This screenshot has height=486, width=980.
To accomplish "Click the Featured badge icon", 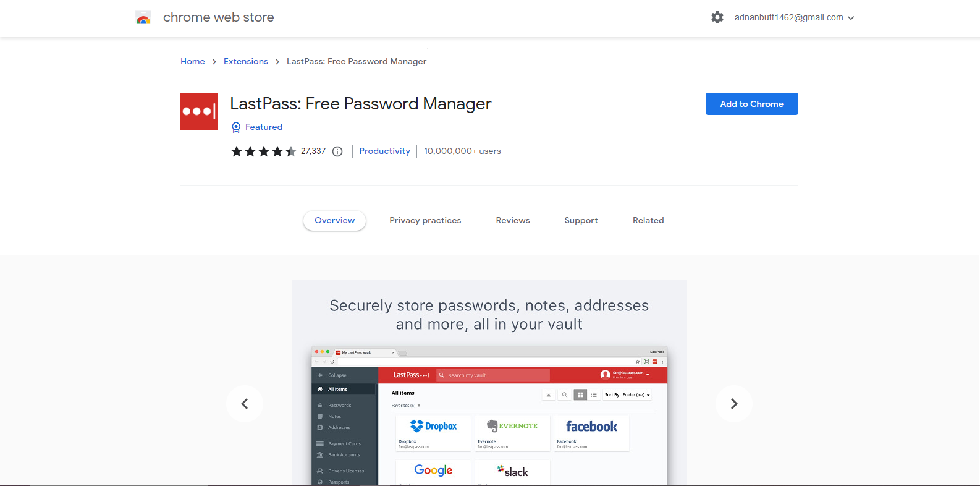I will point(236,127).
